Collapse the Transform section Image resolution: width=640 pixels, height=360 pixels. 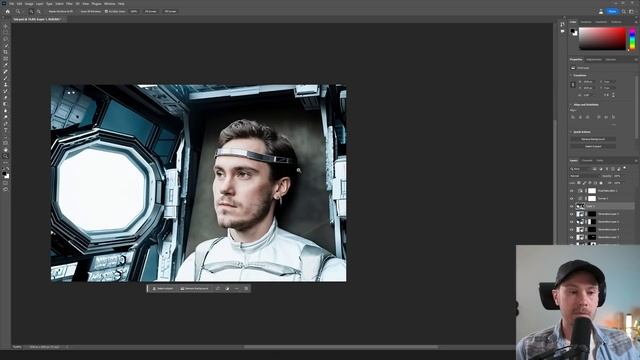[571, 75]
